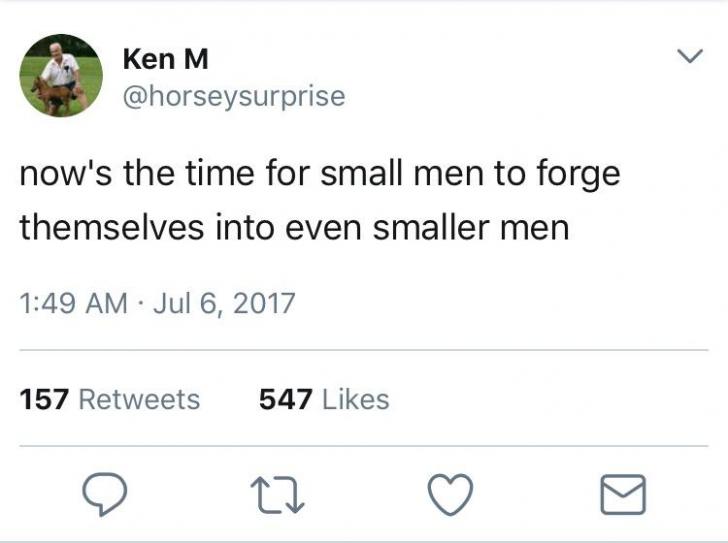This screenshot has width=728, height=543.
Task: Open the @horseysurprise handle
Action: pyautogui.click(x=233, y=96)
